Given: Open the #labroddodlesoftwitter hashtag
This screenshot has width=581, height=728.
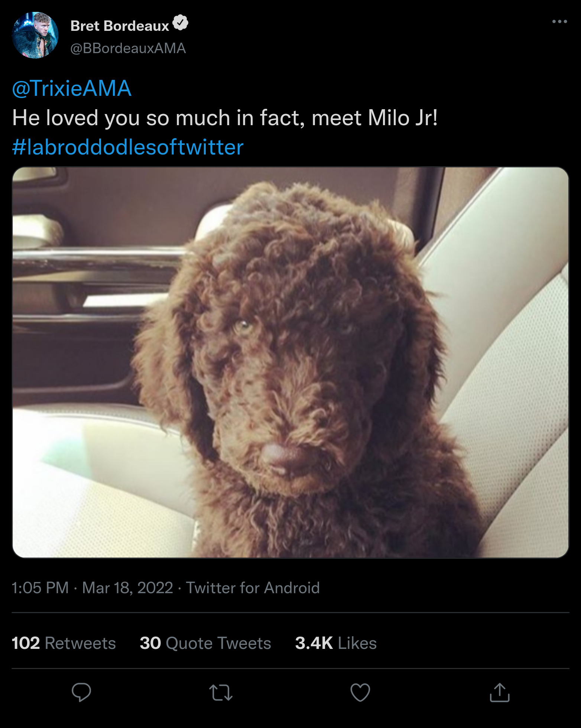Looking at the screenshot, I should click(x=128, y=147).
